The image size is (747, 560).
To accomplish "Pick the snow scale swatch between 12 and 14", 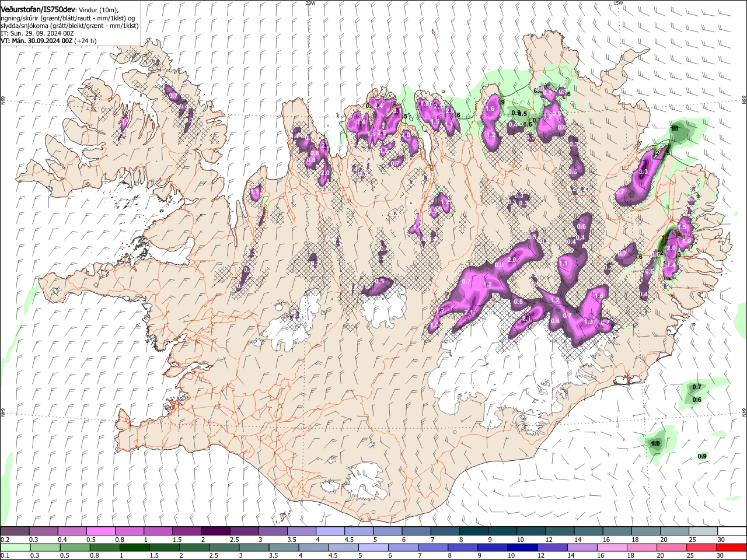I will click(x=560, y=531).
